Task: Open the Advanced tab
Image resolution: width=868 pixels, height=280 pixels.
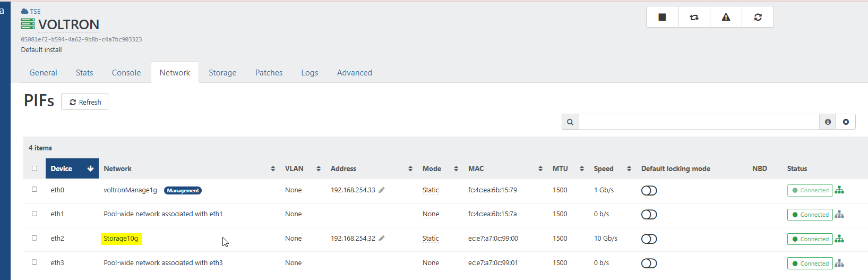Action: (x=354, y=73)
